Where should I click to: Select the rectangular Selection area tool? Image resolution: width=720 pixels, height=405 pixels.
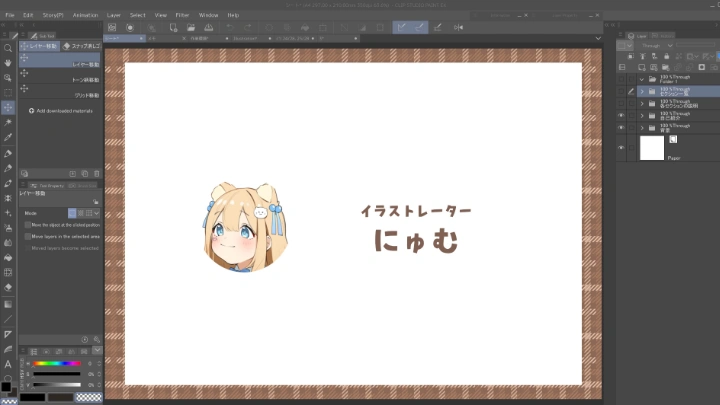point(8,92)
